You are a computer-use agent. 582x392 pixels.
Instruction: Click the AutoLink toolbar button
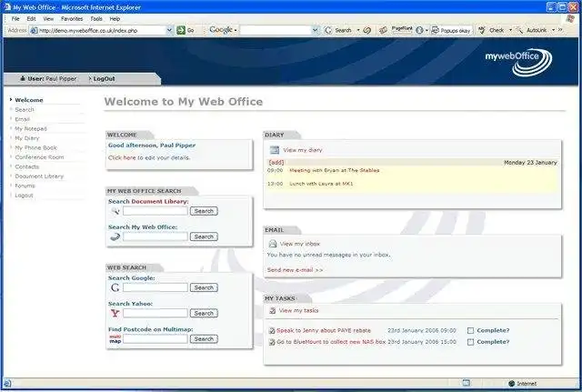click(531, 30)
